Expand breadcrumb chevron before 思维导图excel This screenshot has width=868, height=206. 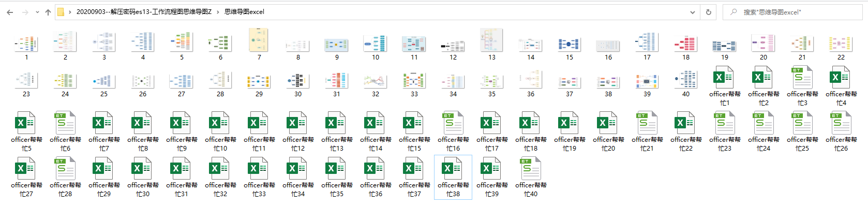(218, 12)
